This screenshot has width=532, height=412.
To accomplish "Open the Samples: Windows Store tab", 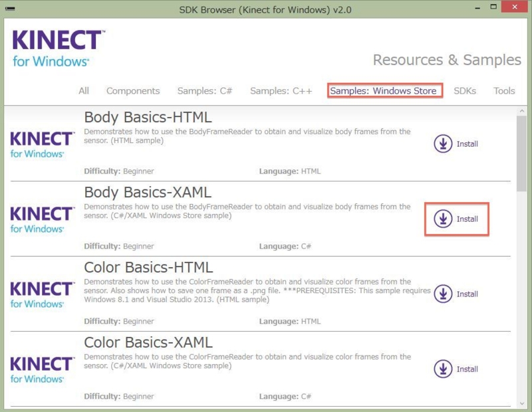I will coord(384,91).
